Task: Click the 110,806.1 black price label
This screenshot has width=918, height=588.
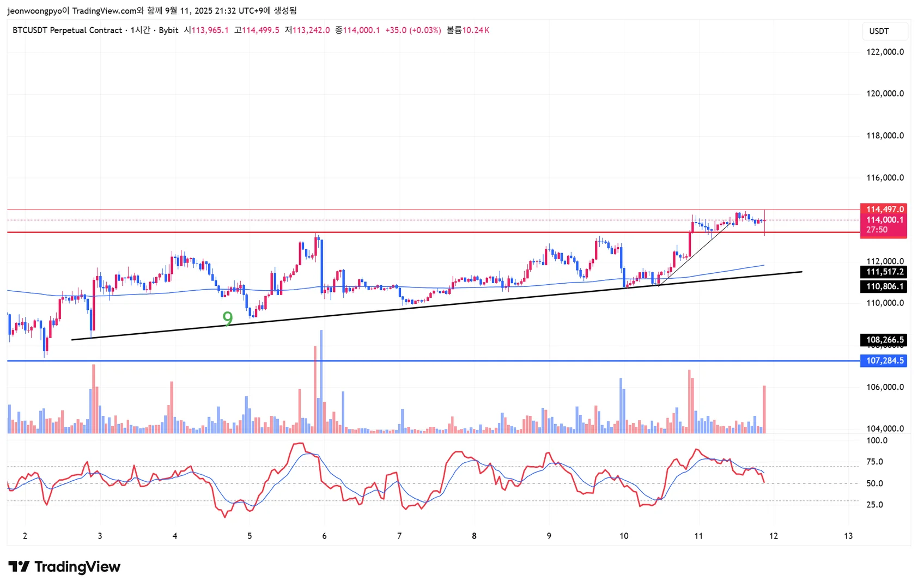Action: click(x=884, y=286)
